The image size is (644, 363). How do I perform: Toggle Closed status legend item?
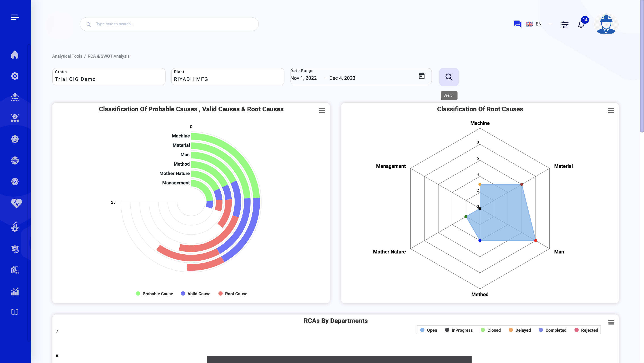(x=491, y=330)
